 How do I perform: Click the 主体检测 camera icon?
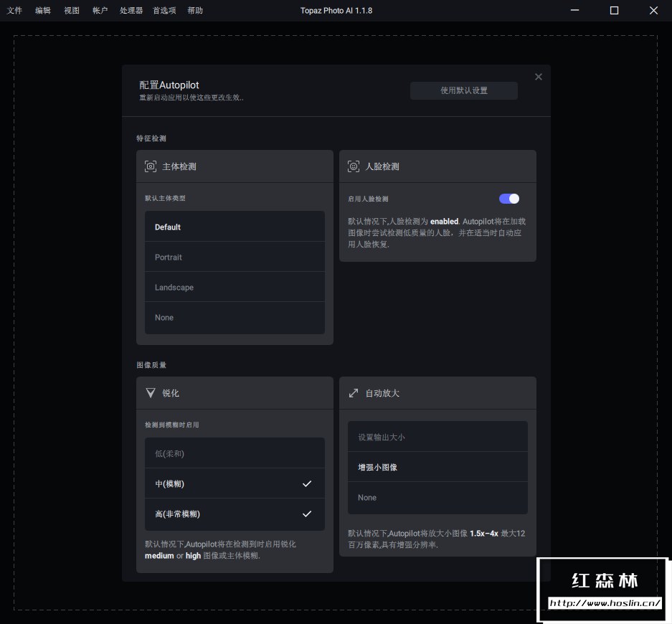coord(151,166)
